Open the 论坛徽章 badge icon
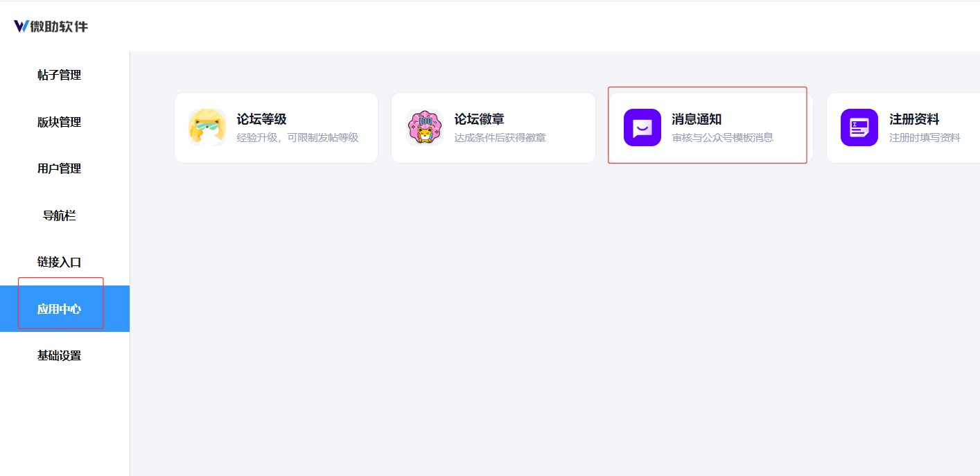The height and width of the screenshot is (476, 980). tap(424, 127)
